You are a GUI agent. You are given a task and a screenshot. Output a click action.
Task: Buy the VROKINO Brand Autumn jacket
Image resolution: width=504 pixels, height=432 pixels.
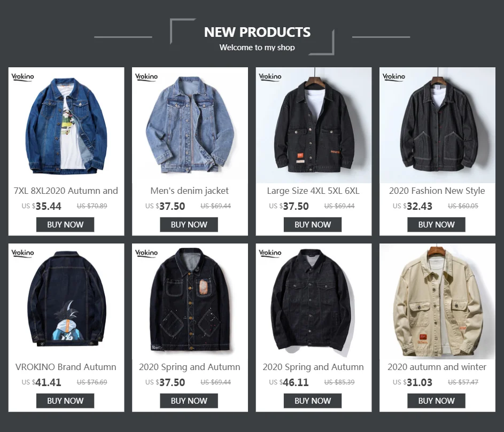click(65, 401)
